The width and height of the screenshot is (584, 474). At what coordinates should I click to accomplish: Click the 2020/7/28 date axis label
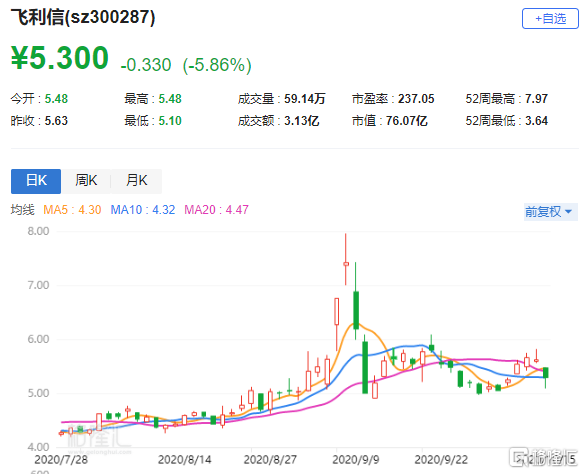click(x=61, y=459)
